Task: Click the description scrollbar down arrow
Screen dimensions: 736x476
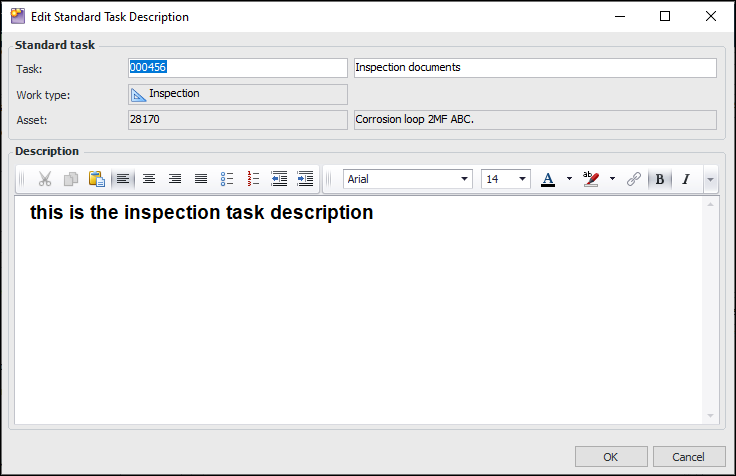Action: (x=711, y=416)
